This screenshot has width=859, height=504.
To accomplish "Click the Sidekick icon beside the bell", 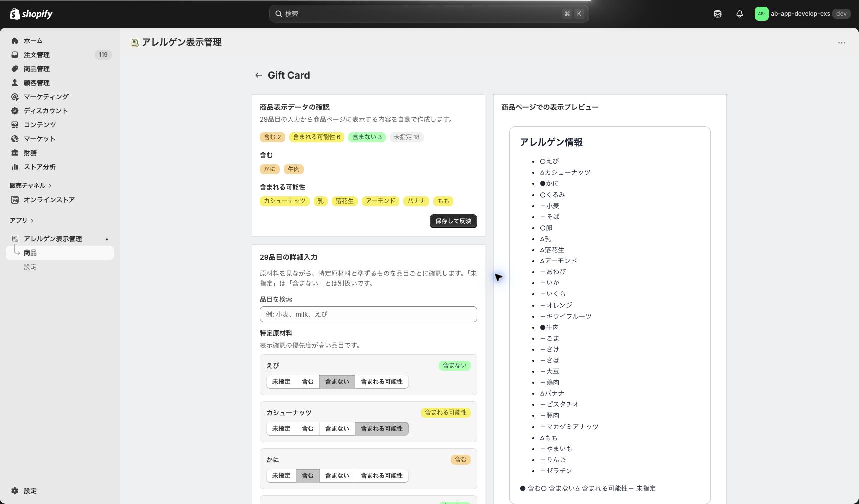I will tap(718, 14).
